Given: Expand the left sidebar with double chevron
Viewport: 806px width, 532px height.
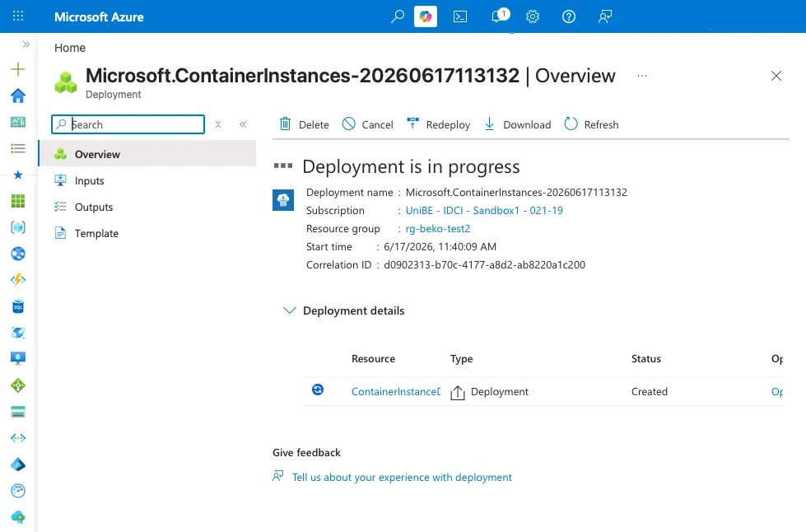Looking at the screenshot, I should coord(26,44).
